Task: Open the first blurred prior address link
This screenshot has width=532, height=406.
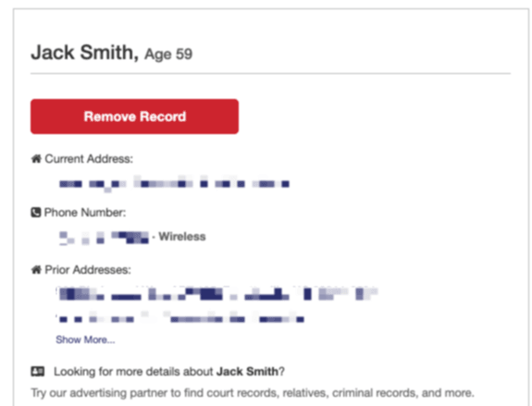Action: click(x=217, y=294)
